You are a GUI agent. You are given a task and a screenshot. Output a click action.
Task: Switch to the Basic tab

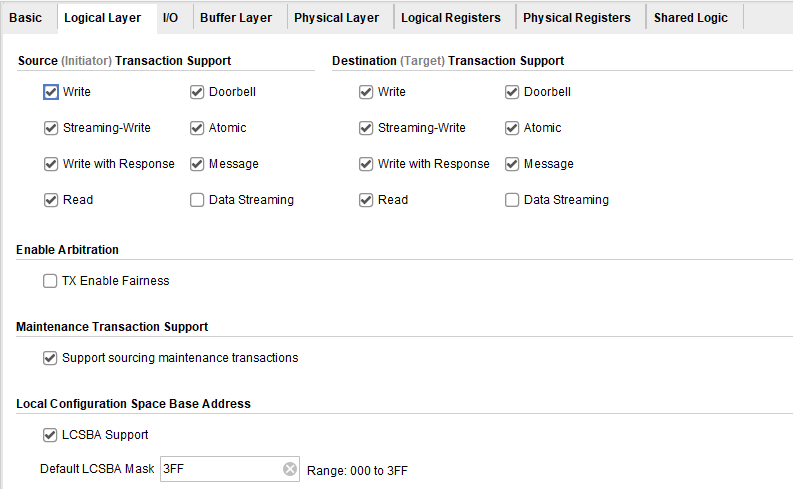25,18
